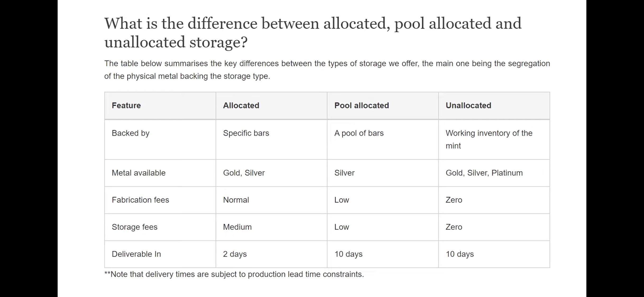This screenshot has height=297, width=644.
Task: Click the A pool of bars cell
Action: 359,133
